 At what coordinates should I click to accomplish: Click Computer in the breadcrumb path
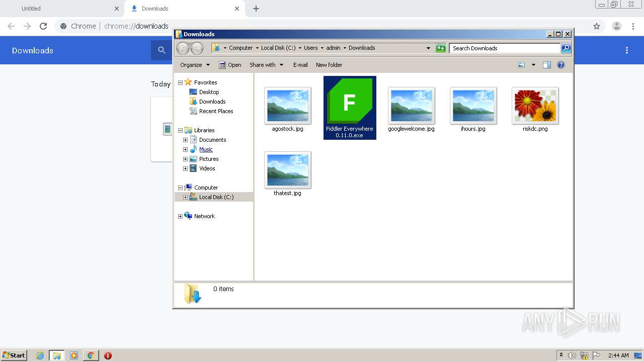pos(240,48)
